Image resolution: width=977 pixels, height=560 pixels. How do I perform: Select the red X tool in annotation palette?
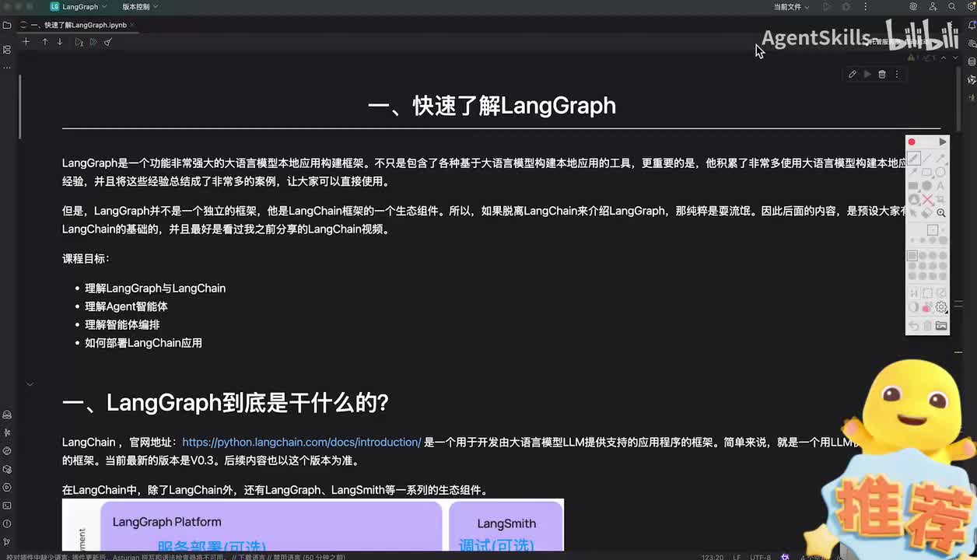point(927,200)
